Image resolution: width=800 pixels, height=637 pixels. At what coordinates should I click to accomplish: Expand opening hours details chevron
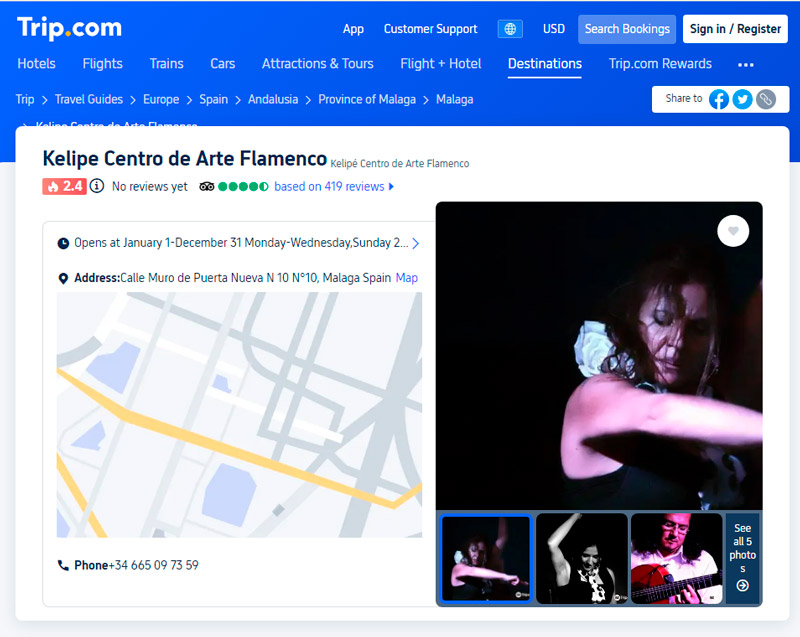point(416,243)
